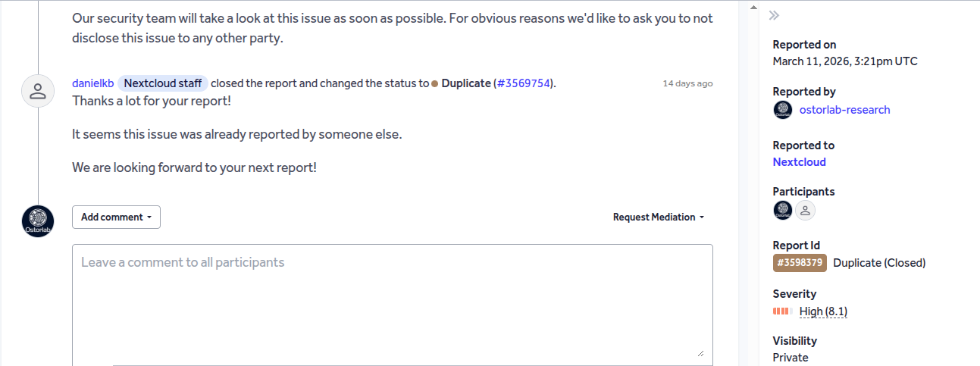The image size is (980, 366).
Task: Click the severity rating bars indicator
Action: 782,311
